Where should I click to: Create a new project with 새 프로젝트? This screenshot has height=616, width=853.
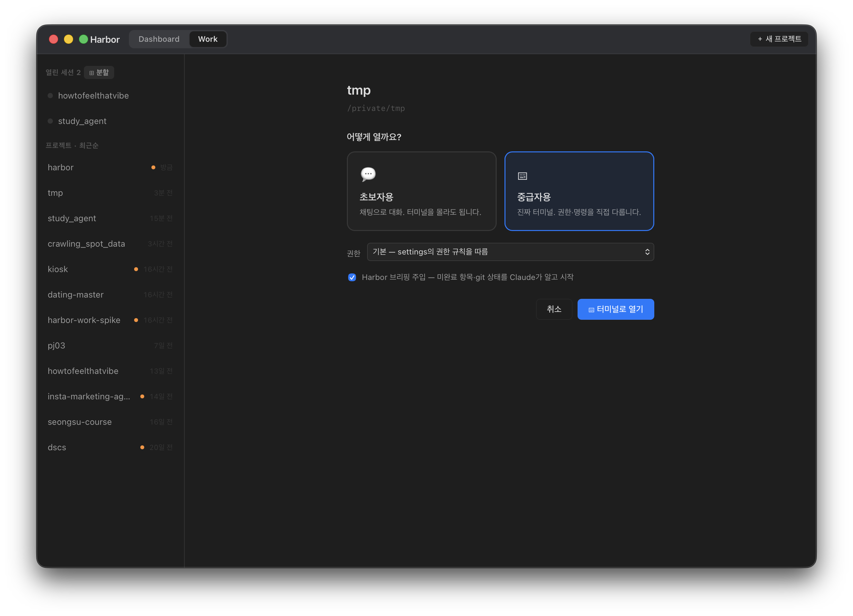coord(779,39)
